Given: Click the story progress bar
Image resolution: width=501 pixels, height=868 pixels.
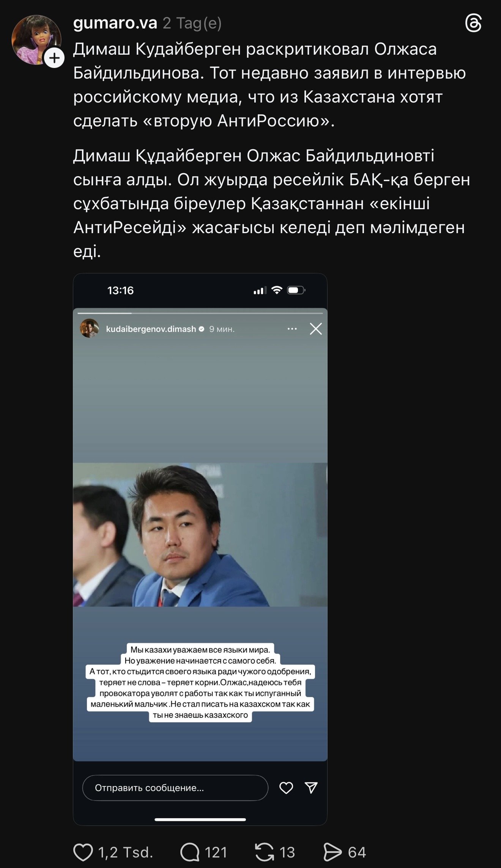Looking at the screenshot, I should pyautogui.click(x=200, y=313).
